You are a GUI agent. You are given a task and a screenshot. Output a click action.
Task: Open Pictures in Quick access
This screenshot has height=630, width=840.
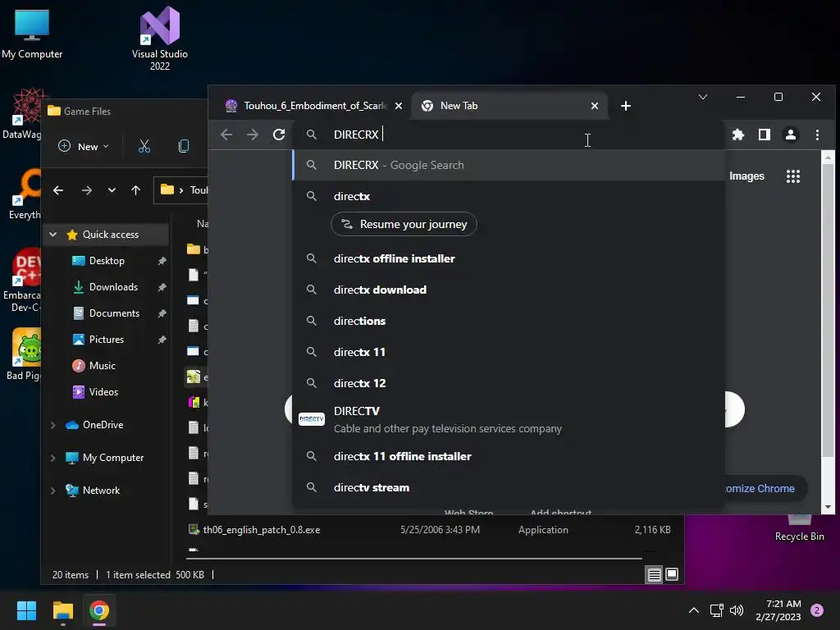coord(106,340)
